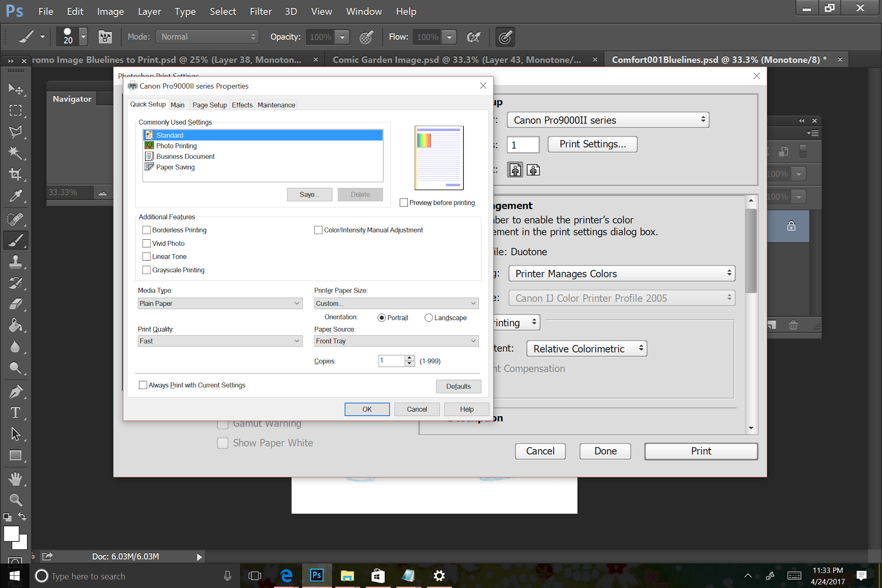Open the Brush Preset picker size dropdown
The width and height of the screenshot is (882, 588).
[x=83, y=37]
